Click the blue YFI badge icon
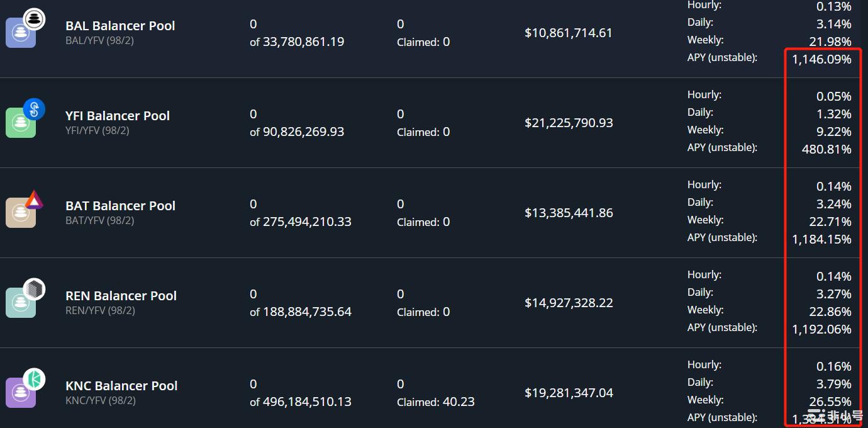Image resolution: width=868 pixels, height=428 pixels. coord(34,109)
